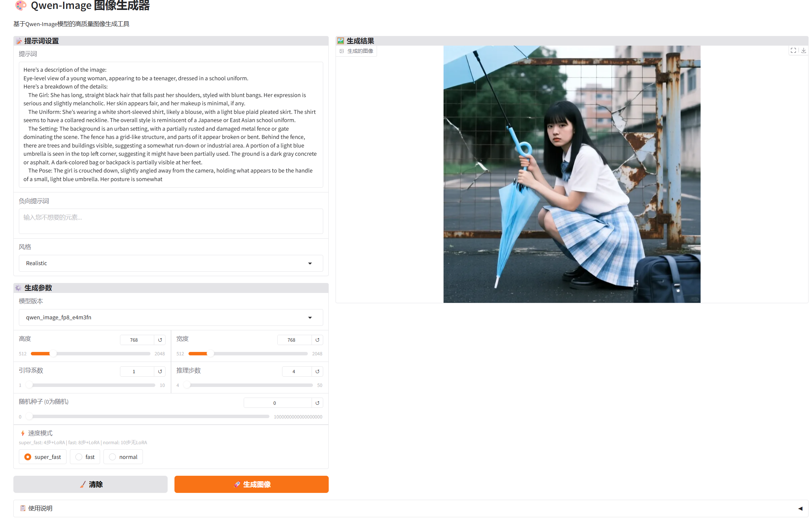Screen dimensions: 812x520
Task: Click the 生成参数 section header
Action: (x=171, y=288)
